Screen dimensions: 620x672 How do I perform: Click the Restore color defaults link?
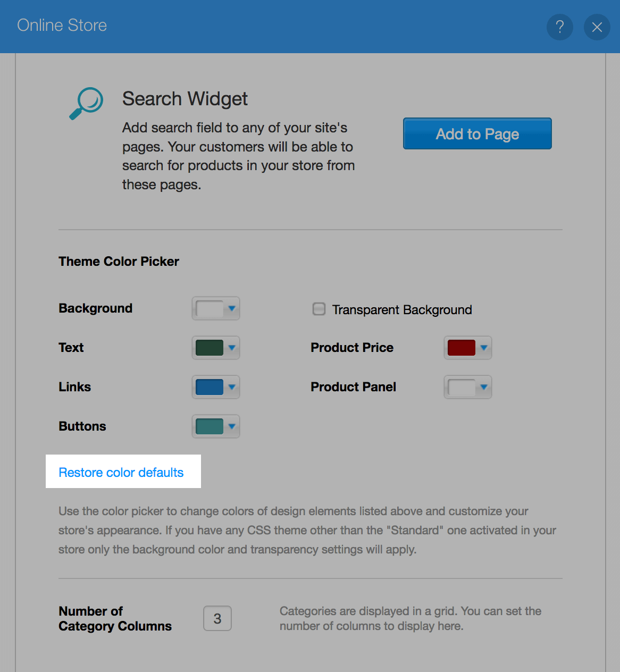(x=121, y=473)
